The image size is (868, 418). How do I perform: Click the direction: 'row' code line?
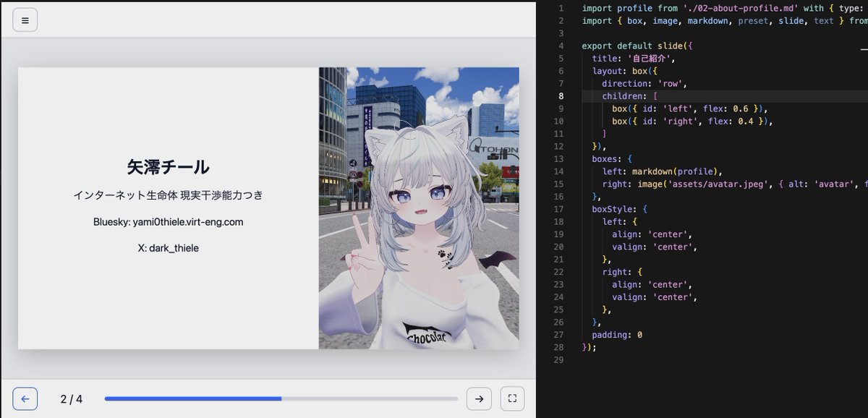coord(644,83)
